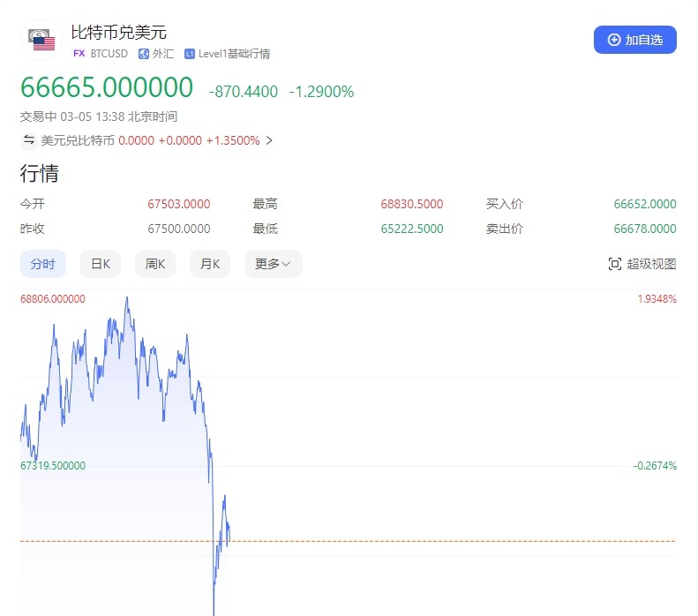Click the 美元兑比特币 reverse pair link

point(78,140)
